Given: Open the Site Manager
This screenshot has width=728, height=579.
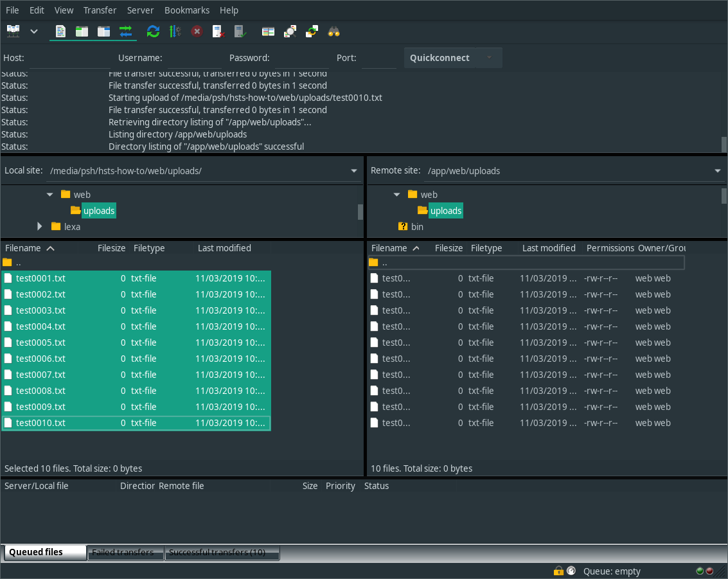Looking at the screenshot, I should 13,30.
